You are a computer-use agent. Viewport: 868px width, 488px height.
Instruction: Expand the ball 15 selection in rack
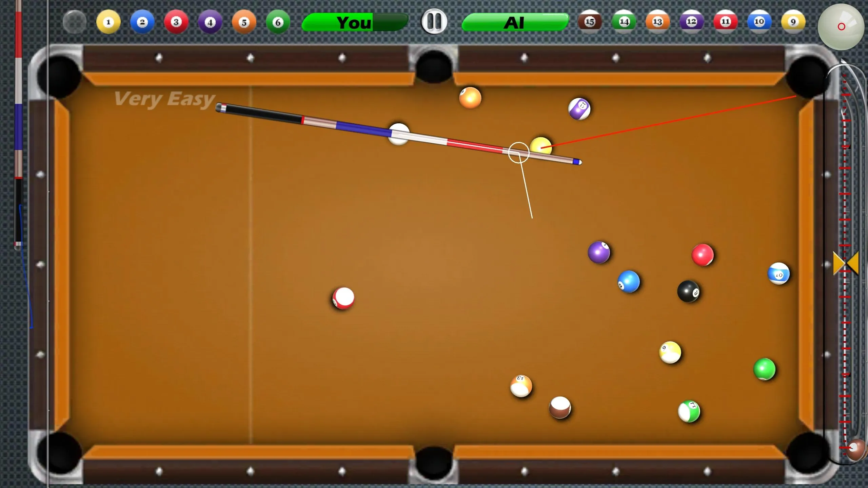point(589,22)
